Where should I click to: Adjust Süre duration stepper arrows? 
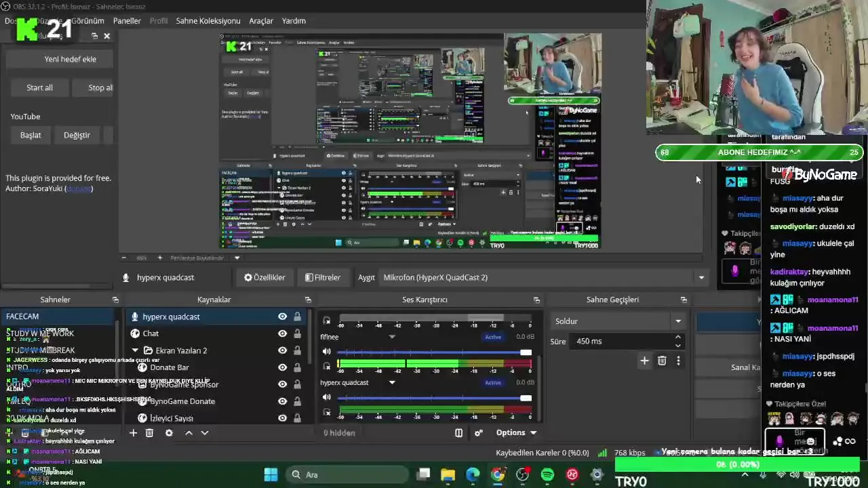[x=677, y=341]
